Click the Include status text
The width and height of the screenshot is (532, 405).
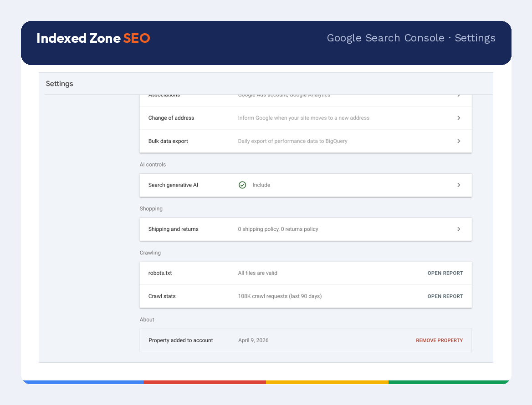[x=261, y=185]
